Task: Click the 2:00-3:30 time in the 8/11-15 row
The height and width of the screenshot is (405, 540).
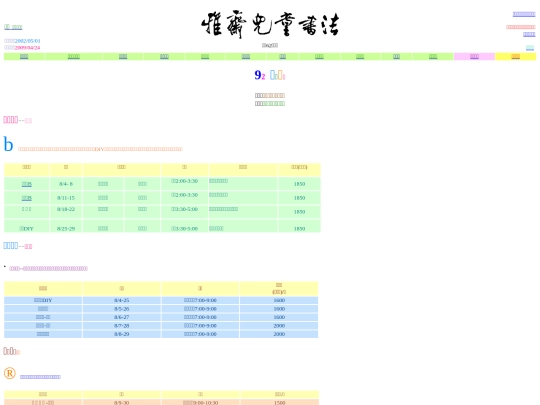Action: pos(185,195)
